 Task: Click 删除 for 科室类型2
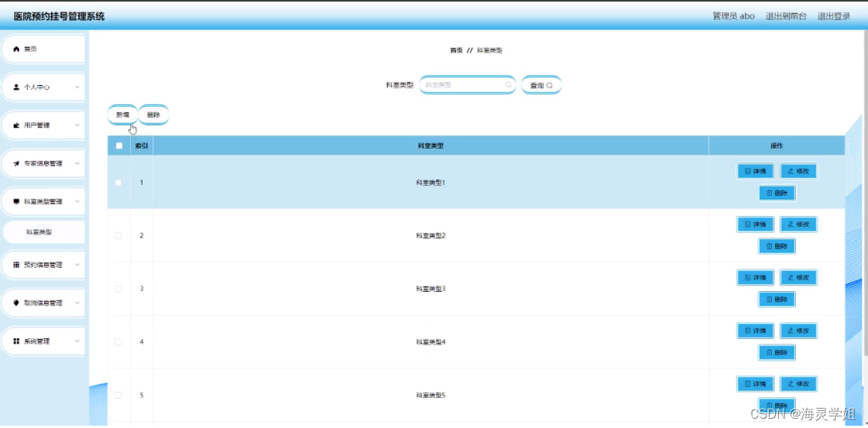(777, 246)
